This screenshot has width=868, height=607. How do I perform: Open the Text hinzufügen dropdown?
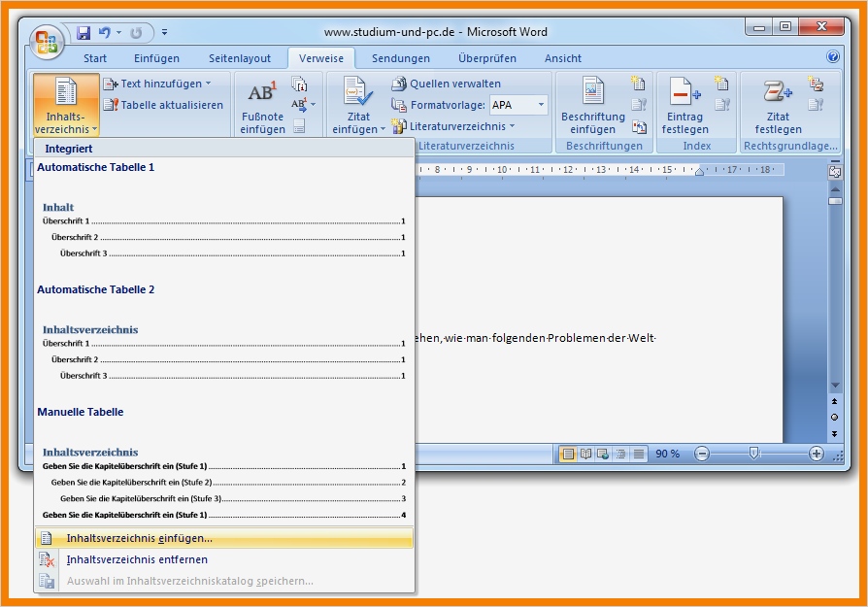[x=162, y=84]
